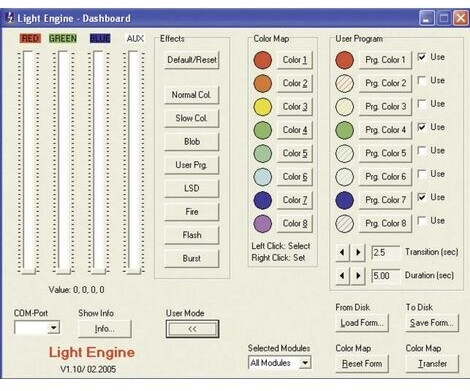Start the Fire effect
The height and width of the screenshot is (391, 470).
[x=192, y=212]
